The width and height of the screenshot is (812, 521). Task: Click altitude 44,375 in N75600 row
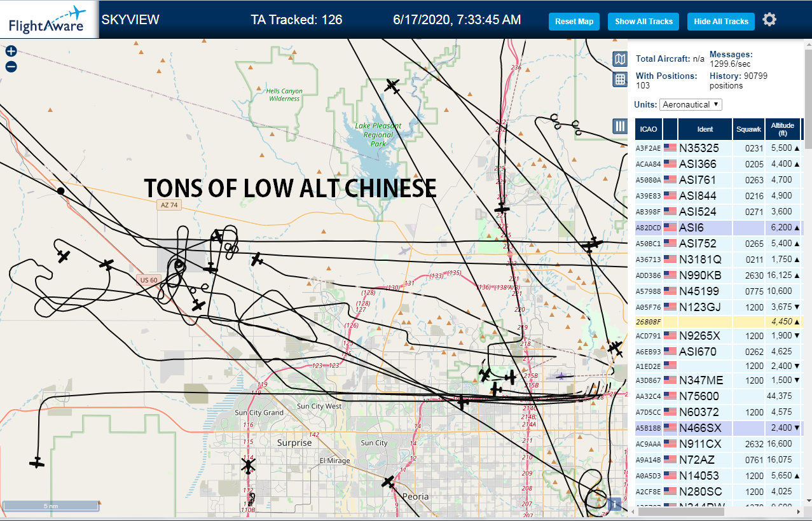coord(780,396)
